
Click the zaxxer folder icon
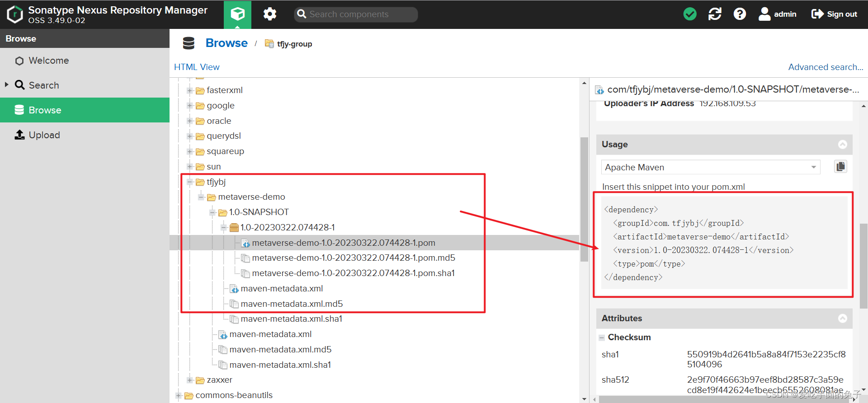pos(200,380)
